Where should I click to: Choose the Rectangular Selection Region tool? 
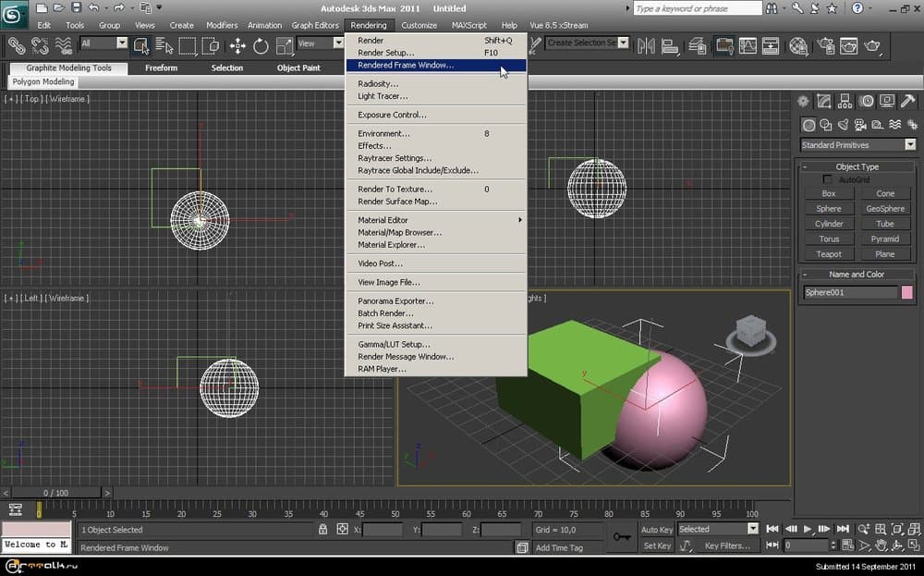pyautogui.click(x=188, y=45)
